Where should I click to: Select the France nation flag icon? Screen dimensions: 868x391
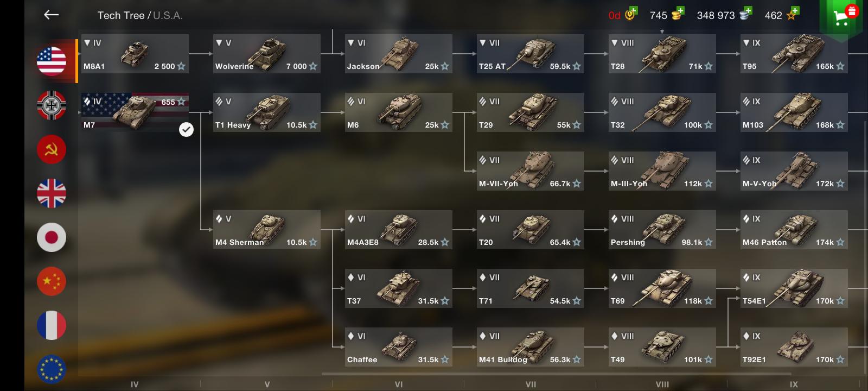52,325
